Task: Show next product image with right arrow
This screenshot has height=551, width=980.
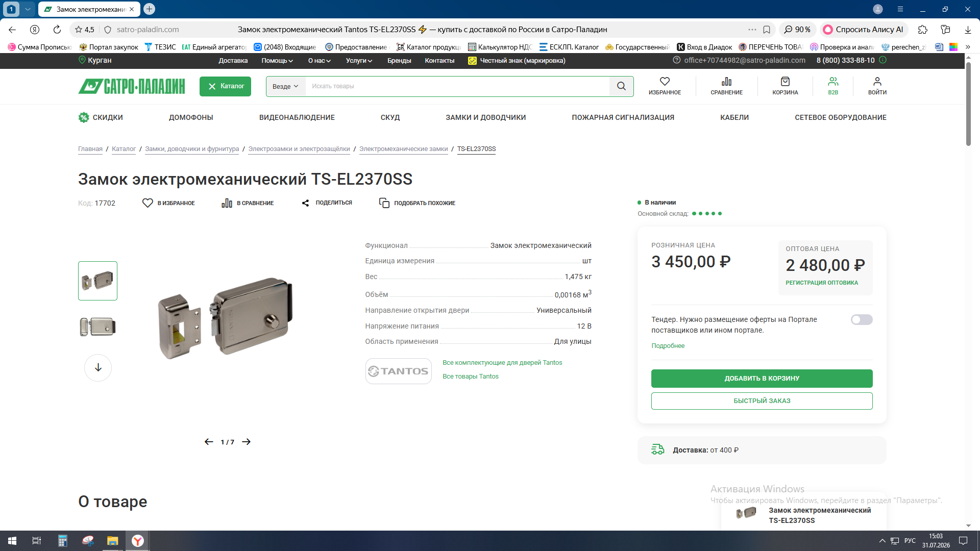Action: point(246,442)
